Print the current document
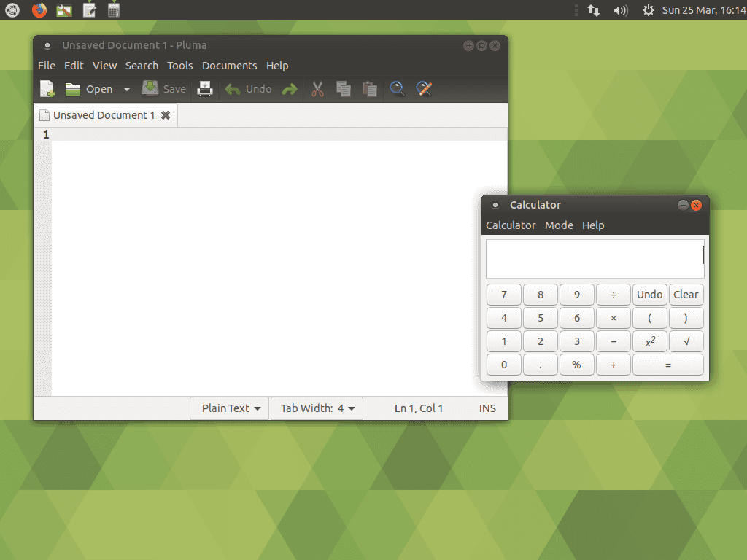 [205, 88]
